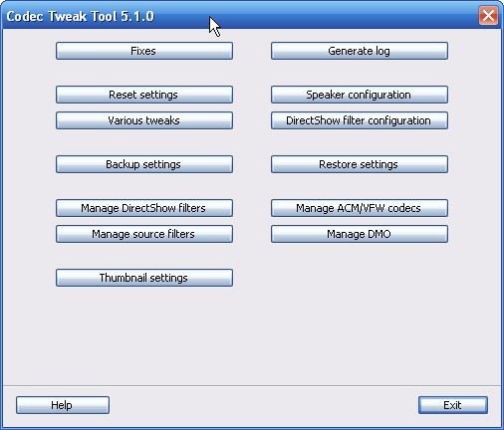Open Manage DMO

(360, 234)
